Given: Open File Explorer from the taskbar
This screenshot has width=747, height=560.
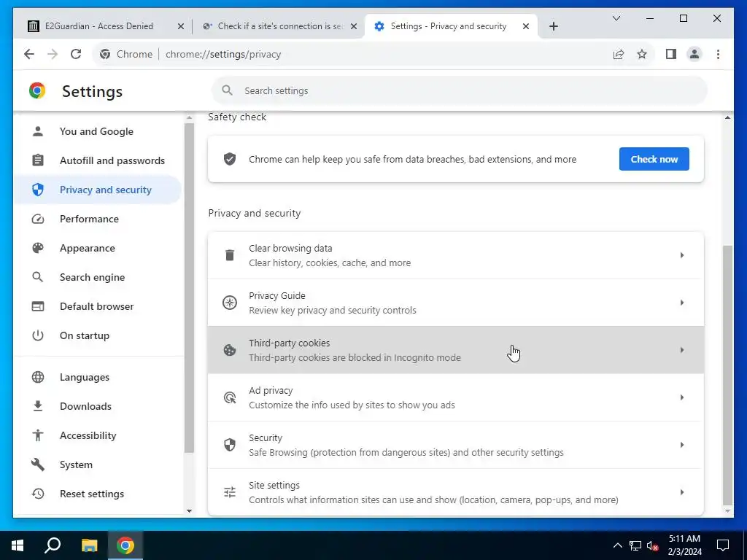Looking at the screenshot, I should coord(89,545).
